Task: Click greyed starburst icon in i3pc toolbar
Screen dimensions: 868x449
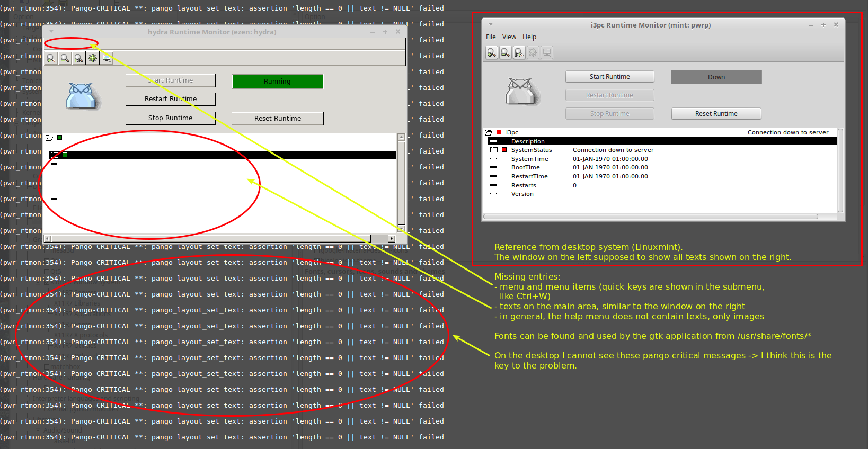Action: click(x=533, y=52)
